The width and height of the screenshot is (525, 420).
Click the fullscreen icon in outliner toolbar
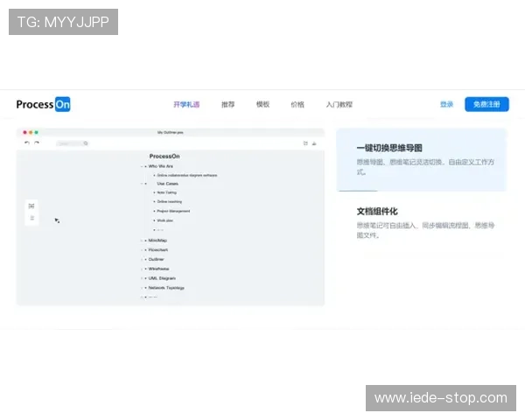(305, 143)
